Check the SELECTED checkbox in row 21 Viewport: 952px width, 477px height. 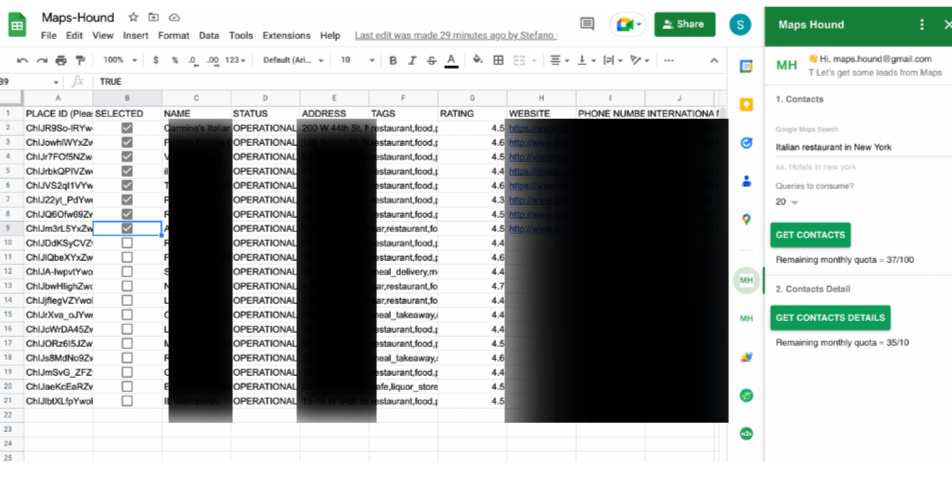click(127, 401)
